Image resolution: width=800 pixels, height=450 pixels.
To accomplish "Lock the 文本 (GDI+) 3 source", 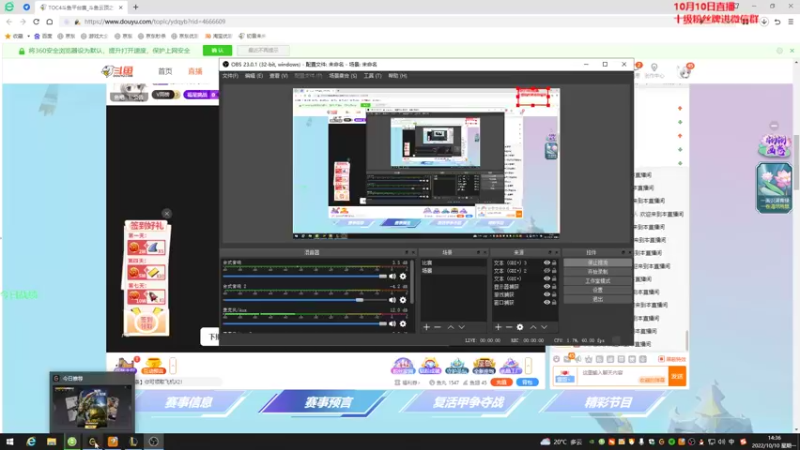I will (554, 263).
